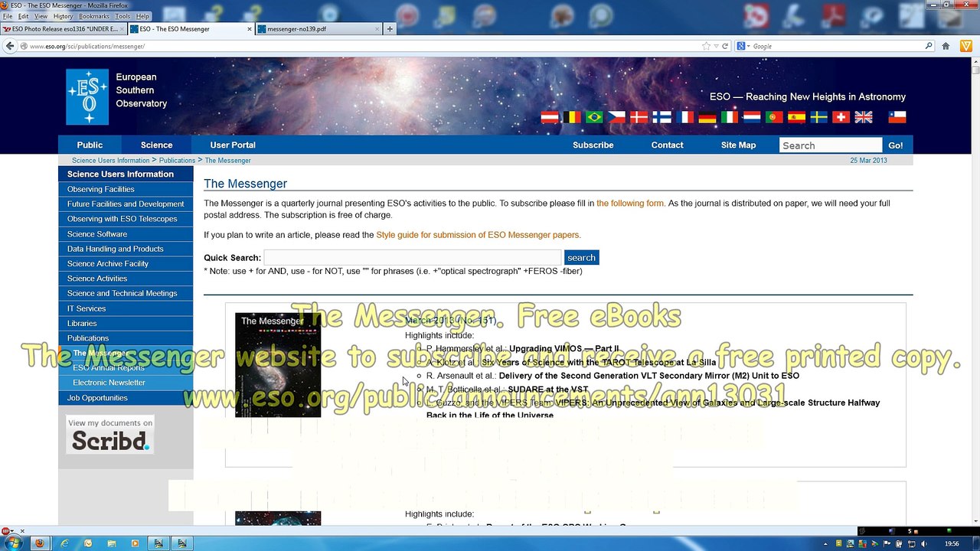
Task: Close the ESO Photo Release tab
Action: point(122,29)
